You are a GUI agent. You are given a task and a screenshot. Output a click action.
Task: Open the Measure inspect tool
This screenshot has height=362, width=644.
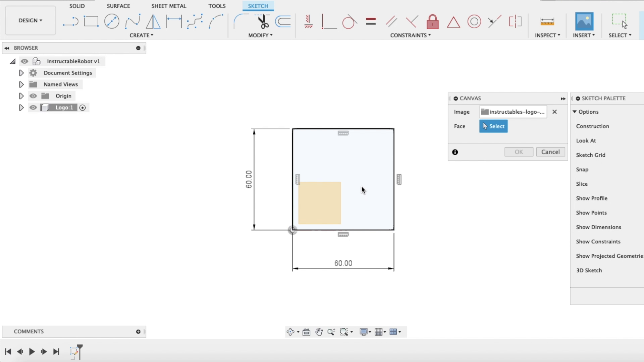[547, 22]
